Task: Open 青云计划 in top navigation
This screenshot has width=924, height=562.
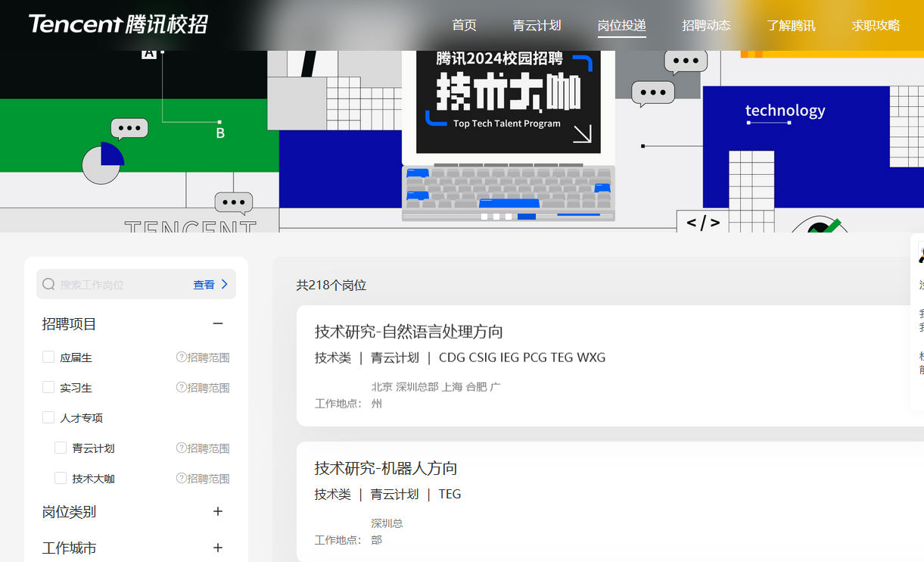Action: 537,25
